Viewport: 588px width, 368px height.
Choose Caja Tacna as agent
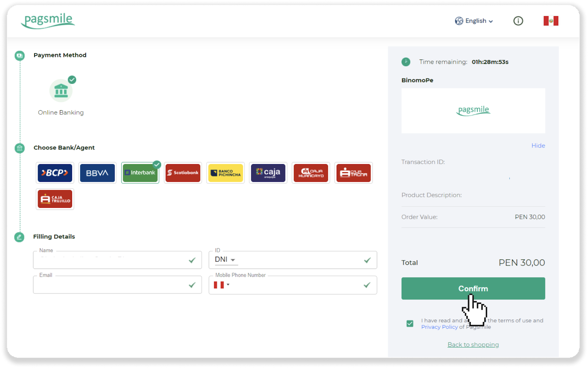tap(353, 173)
